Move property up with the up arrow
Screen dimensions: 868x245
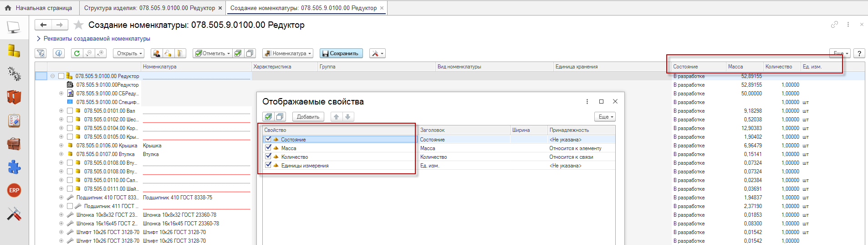pyautogui.click(x=337, y=117)
